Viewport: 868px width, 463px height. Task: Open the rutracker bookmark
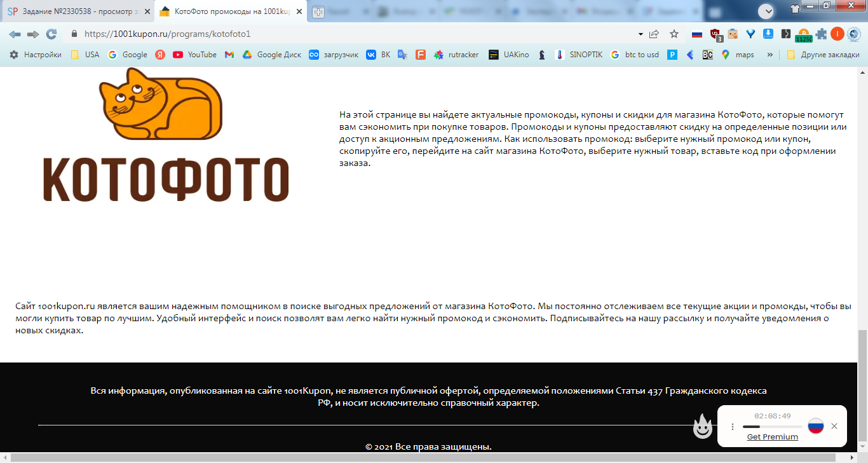coord(456,55)
